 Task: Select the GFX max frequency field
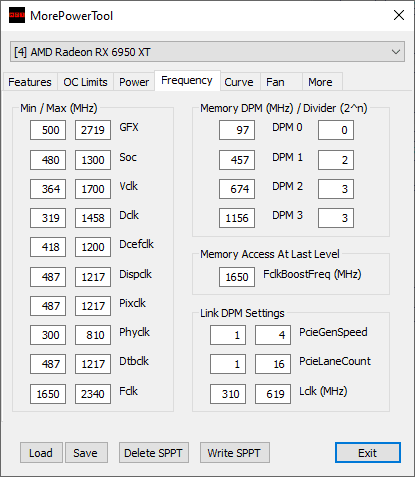93,130
